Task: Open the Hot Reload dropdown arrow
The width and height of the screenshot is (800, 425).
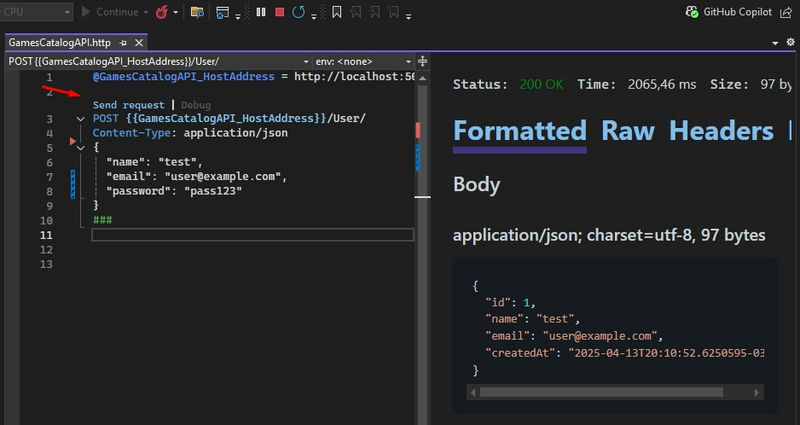Action: pos(176,12)
